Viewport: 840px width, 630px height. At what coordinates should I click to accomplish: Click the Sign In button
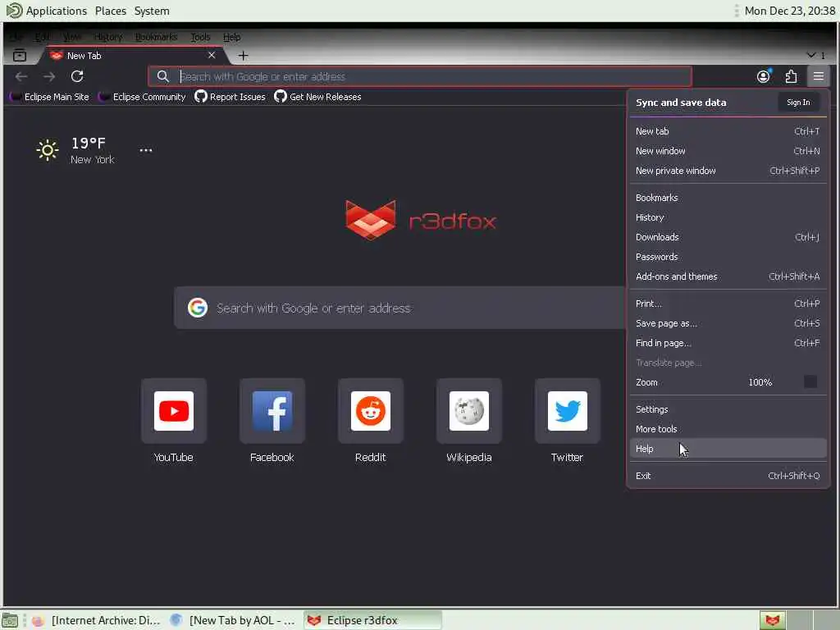click(x=798, y=103)
